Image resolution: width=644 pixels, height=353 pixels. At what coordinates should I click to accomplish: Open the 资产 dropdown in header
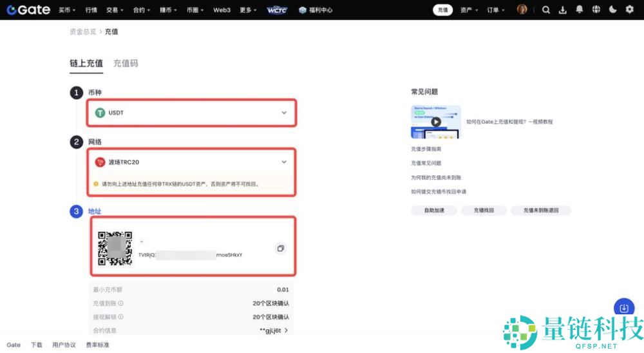pos(469,10)
